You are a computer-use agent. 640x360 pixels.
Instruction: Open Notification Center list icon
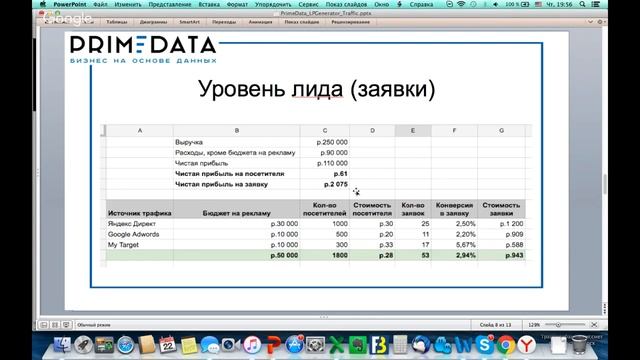pos(596,4)
